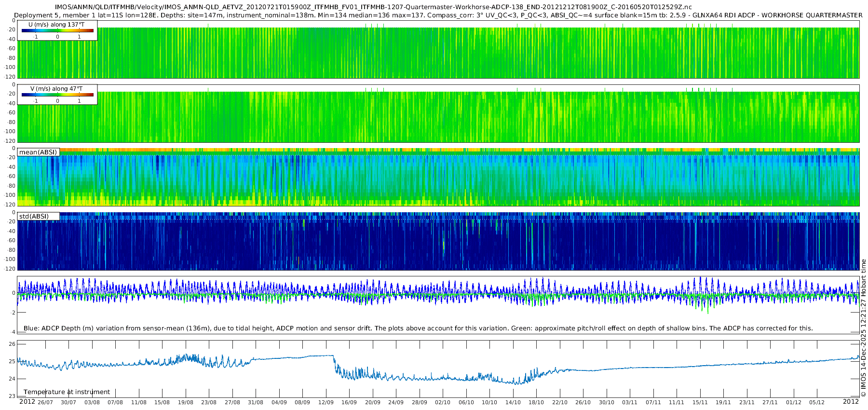Click the U velocity colorbar along 137°T
This screenshot has width=868, height=410.
[57, 30]
